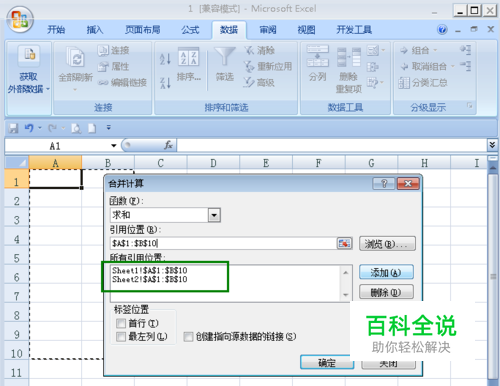Viewport: 500px width, 386px height.
Task: Click the Office button orb
Action: pyautogui.click(x=20, y=20)
